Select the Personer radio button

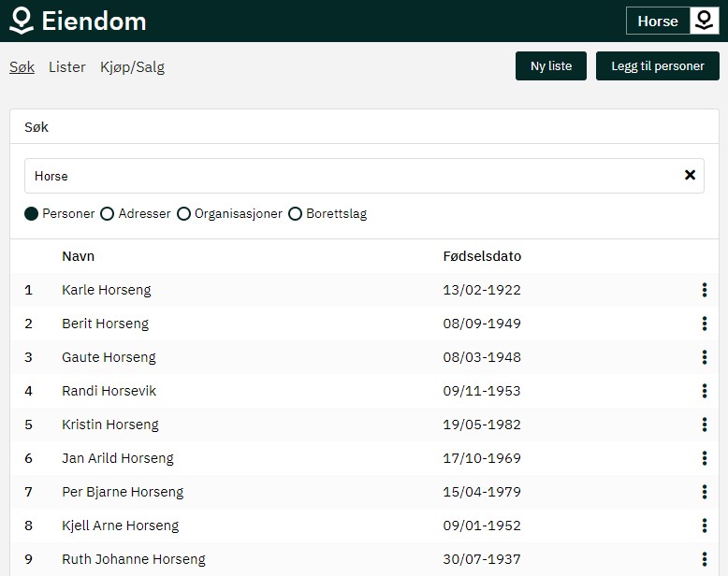pos(32,213)
